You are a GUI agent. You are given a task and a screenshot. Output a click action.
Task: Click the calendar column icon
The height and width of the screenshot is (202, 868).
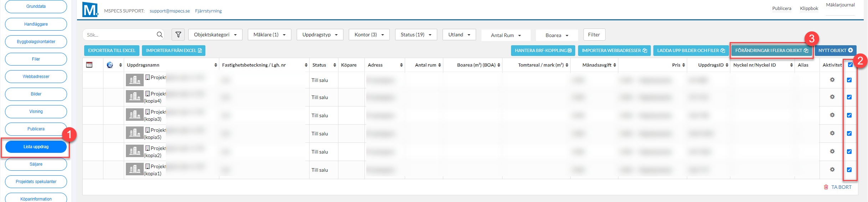(x=90, y=65)
